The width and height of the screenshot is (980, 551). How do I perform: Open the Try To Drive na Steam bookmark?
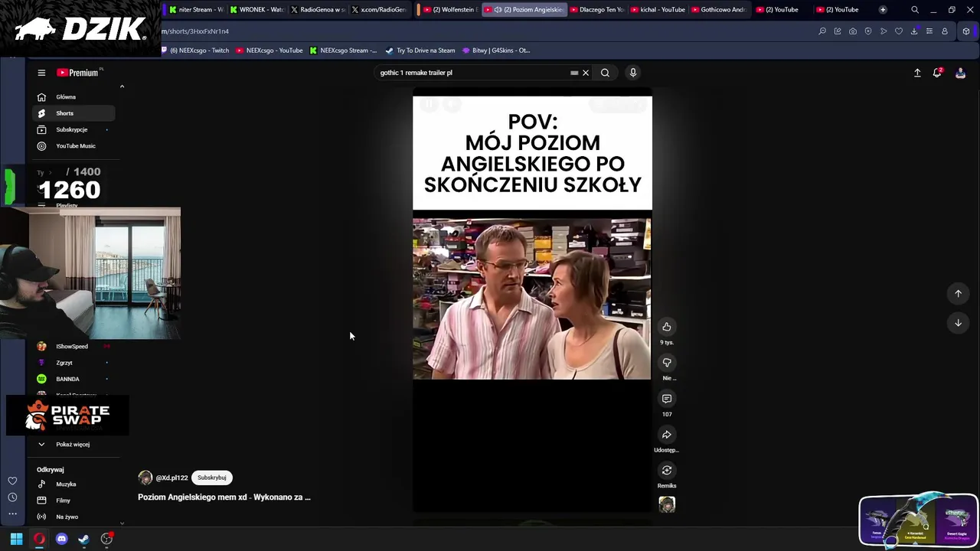pos(420,51)
